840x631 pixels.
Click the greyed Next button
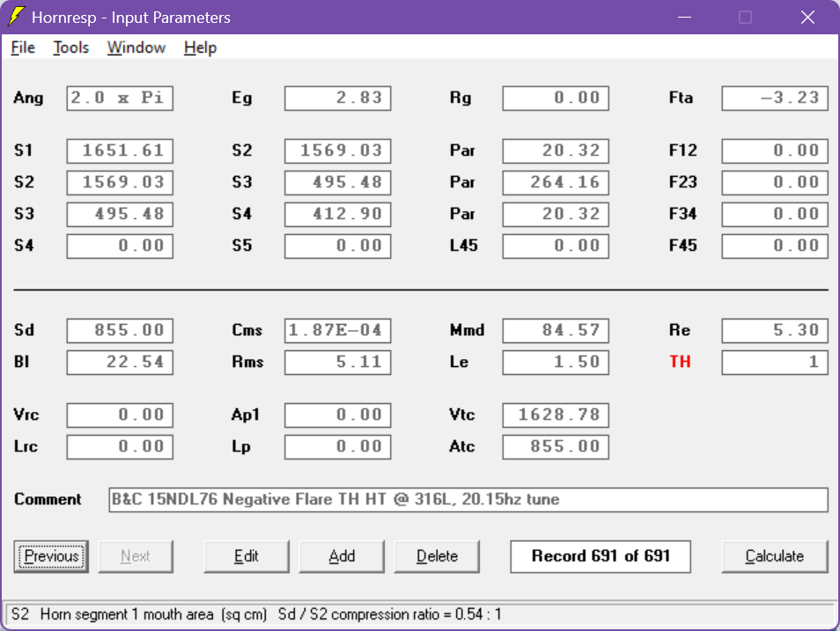tap(136, 556)
